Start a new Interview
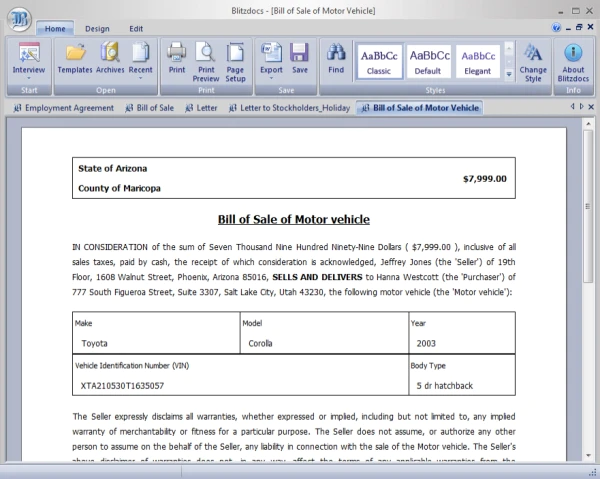 29,58
